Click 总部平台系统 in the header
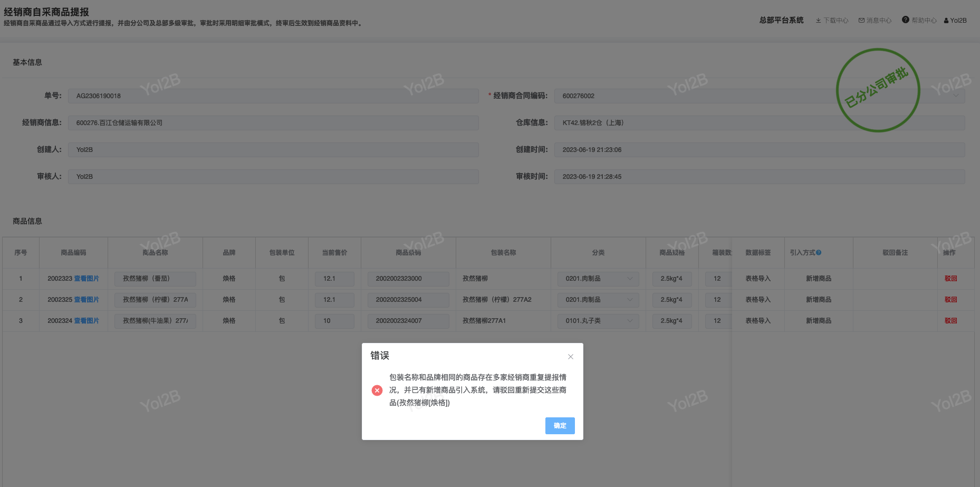The image size is (980, 487). tap(781, 20)
